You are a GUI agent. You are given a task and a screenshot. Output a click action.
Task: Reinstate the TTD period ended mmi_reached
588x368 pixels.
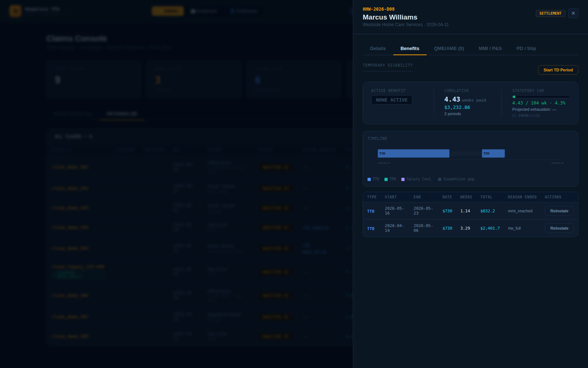pyautogui.click(x=559, y=211)
